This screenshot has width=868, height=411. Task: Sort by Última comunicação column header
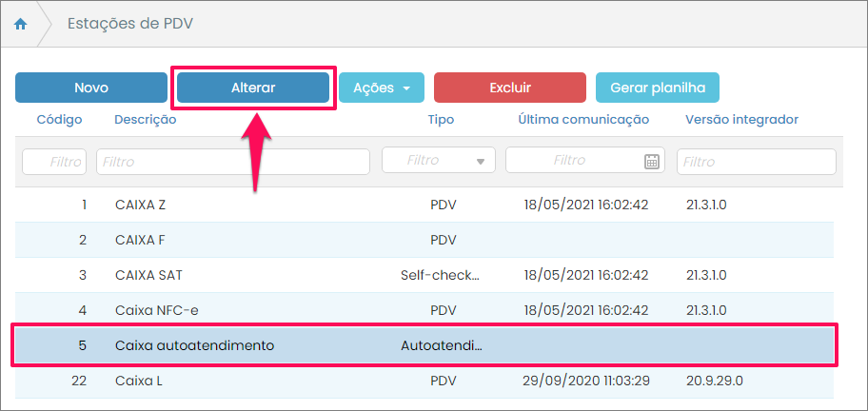click(583, 120)
